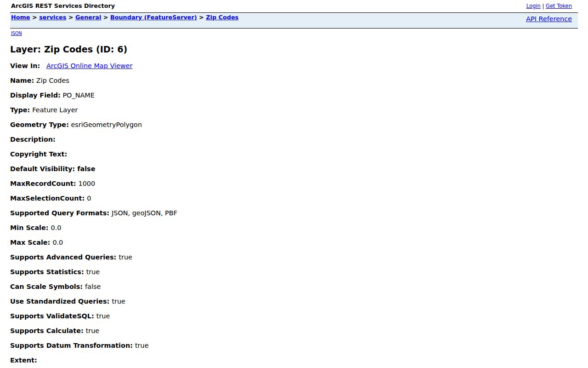Click the 'Supports Advanced Queries' label
The height and width of the screenshot is (368, 588).
[63, 257]
